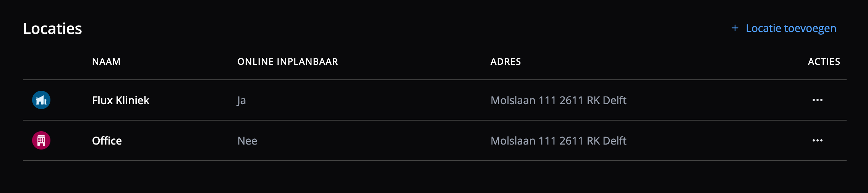Click the pink Office building icon
Screen dimensions: 868x193
(41, 140)
